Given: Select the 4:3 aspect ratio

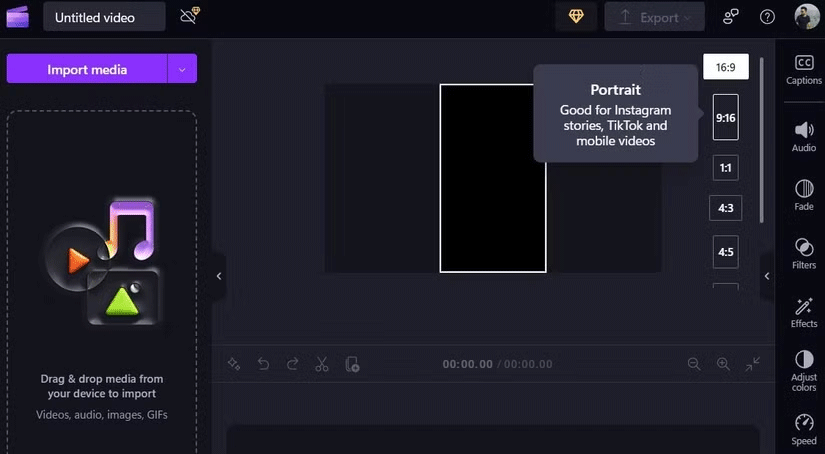Looking at the screenshot, I should click(x=726, y=208).
